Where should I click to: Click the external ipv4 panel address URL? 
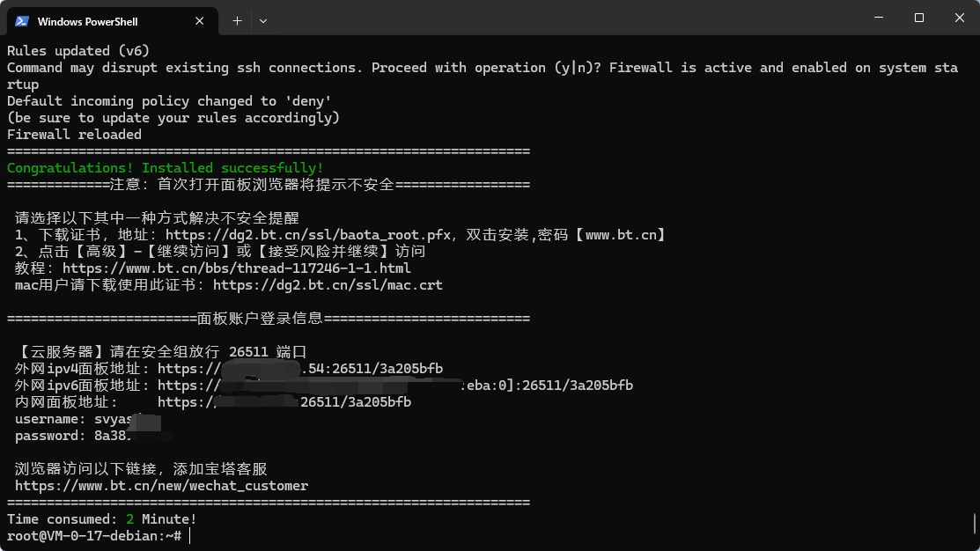[x=300, y=369]
